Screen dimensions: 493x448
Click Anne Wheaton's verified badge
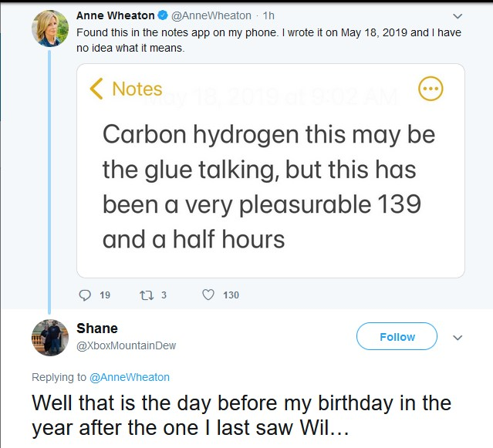(x=164, y=15)
